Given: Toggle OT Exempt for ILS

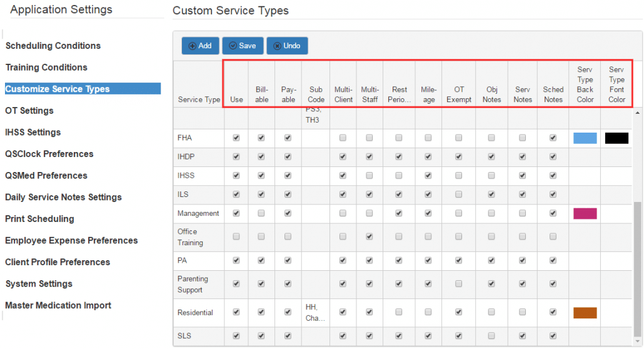Looking at the screenshot, I should click(459, 195).
